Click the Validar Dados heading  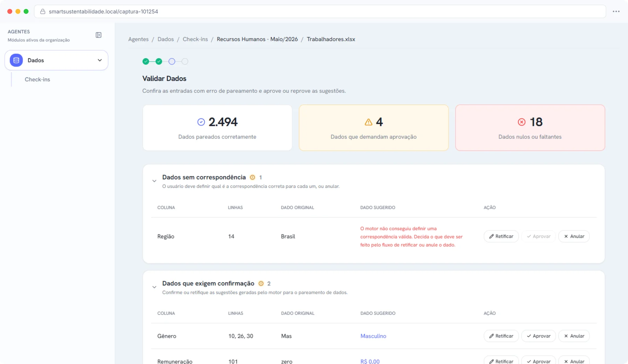(164, 79)
